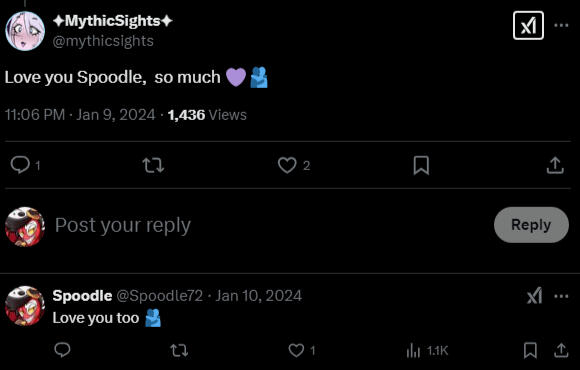Bookmark Spoodle's reply
580x370 pixels.
click(530, 350)
